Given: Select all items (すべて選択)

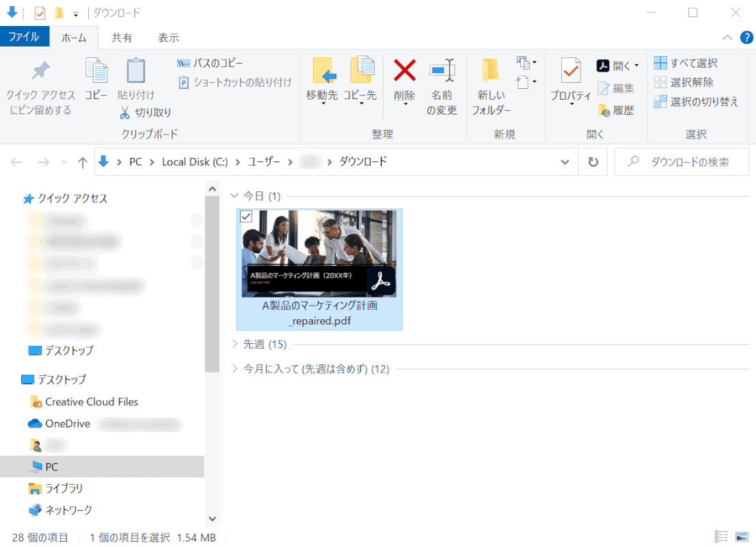Looking at the screenshot, I should click(x=686, y=63).
